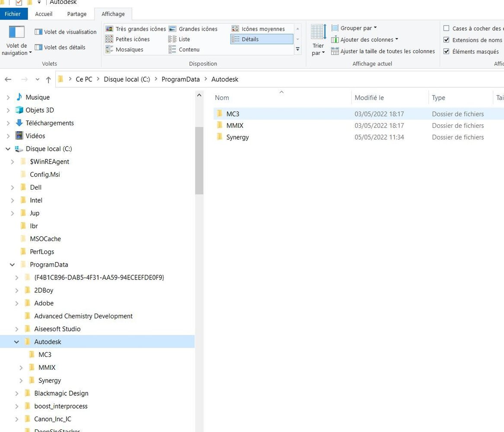Open recent locations dropdown arrow
Image resolution: width=504 pixels, height=432 pixels.
point(37,79)
